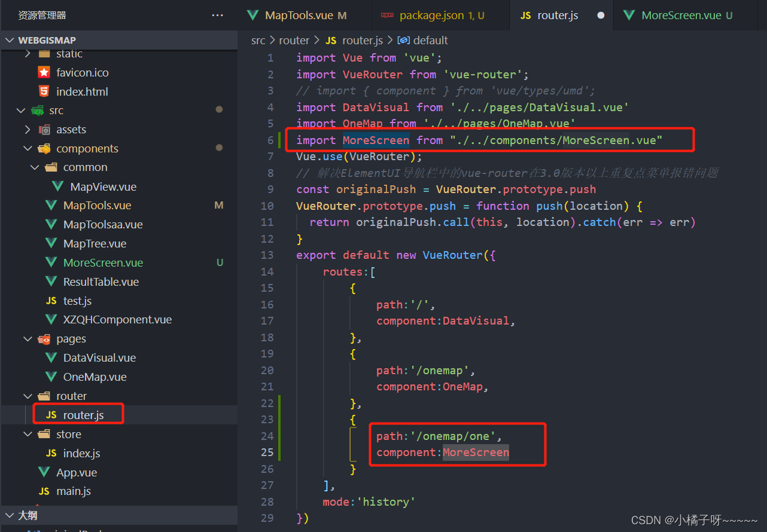Click the favicon.ico star file icon
767x532 pixels.
[42, 72]
